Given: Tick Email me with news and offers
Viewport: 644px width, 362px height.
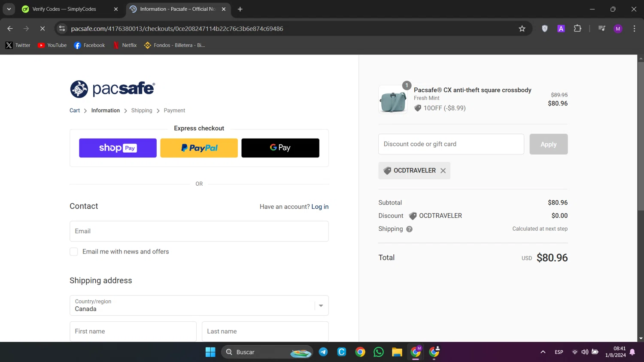Looking at the screenshot, I should click(74, 252).
